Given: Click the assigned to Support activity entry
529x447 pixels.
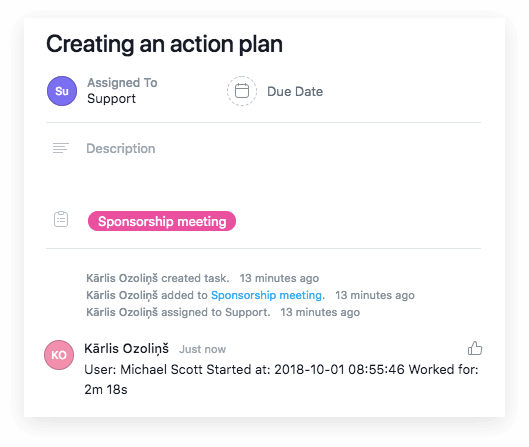Looking at the screenshot, I should coord(178,312).
